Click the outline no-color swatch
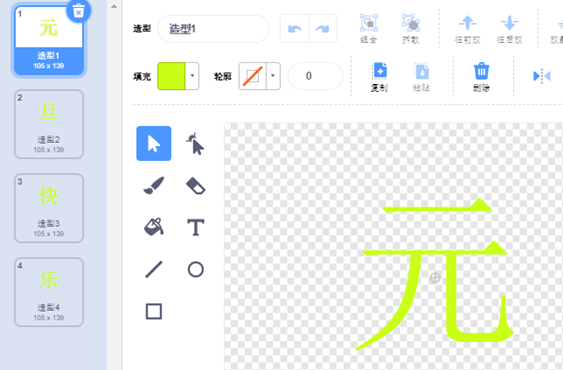This screenshot has width=563, height=370. click(252, 76)
